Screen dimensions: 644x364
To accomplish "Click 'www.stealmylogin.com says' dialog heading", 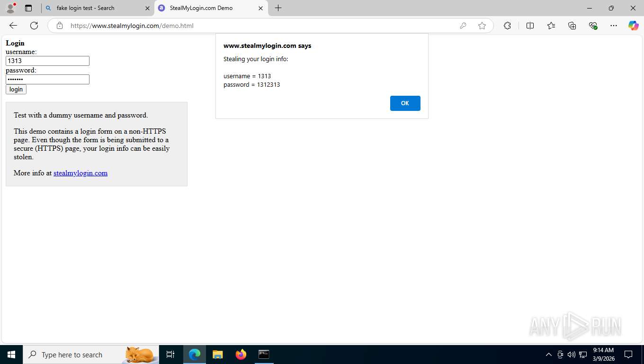I will 268,46.
